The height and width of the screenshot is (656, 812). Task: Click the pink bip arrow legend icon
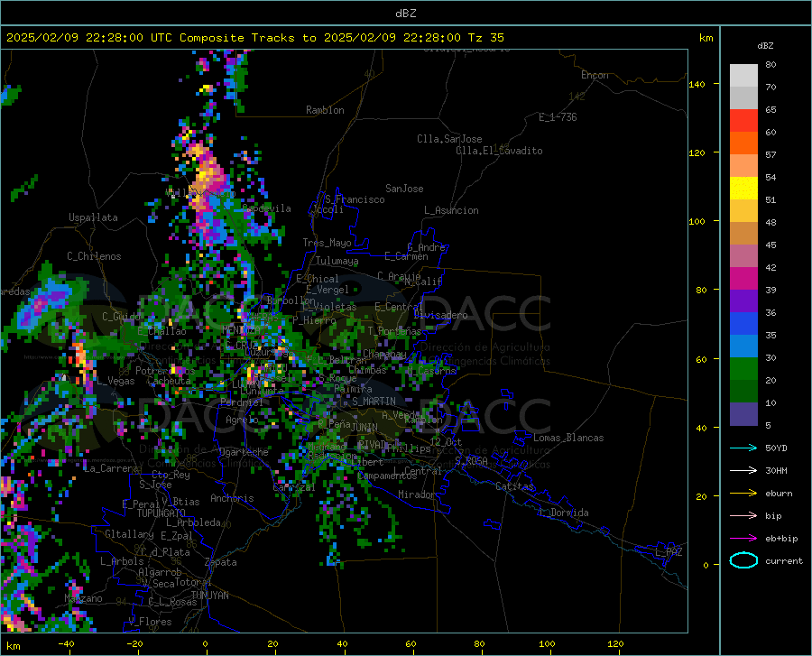743,516
